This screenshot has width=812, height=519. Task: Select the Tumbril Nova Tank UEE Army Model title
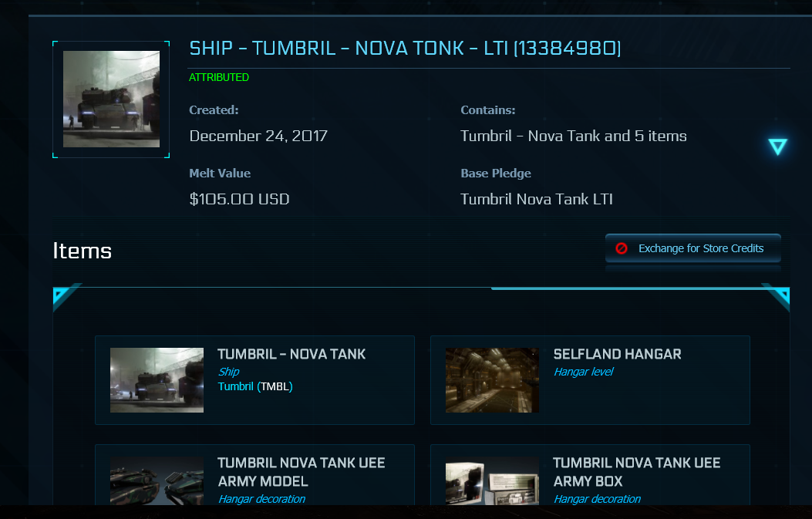(x=301, y=472)
